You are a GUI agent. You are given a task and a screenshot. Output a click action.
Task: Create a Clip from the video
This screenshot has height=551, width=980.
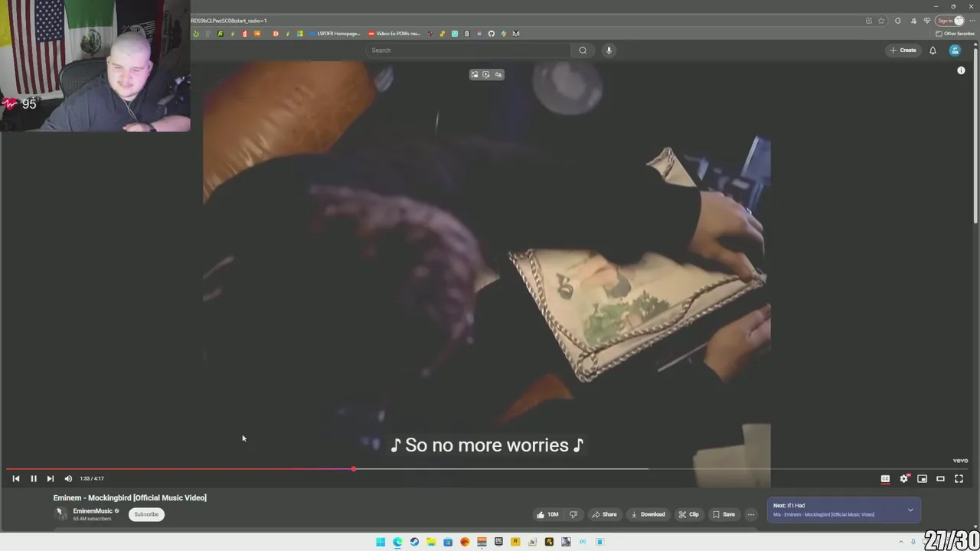coord(689,514)
